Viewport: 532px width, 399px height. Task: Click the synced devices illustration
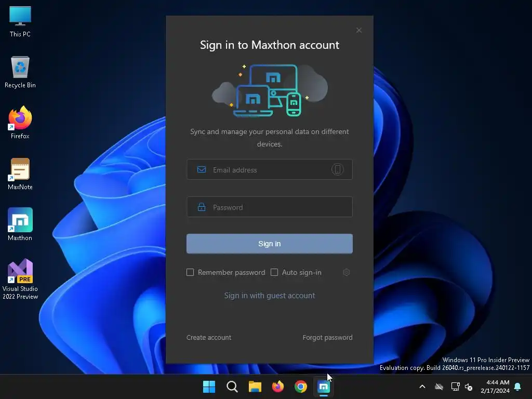[270, 90]
